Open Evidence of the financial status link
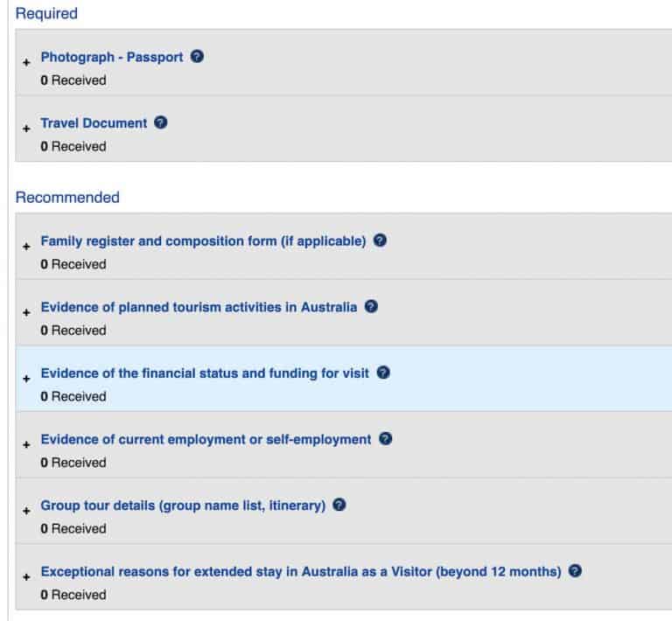Screen dimensions: 672x621 tap(205, 373)
